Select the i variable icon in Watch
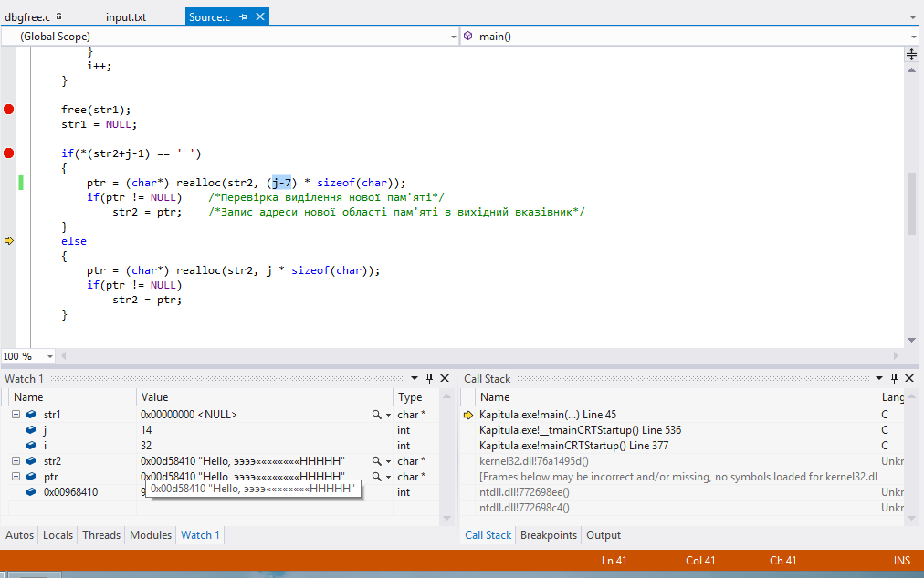 click(x=31, y=446)
